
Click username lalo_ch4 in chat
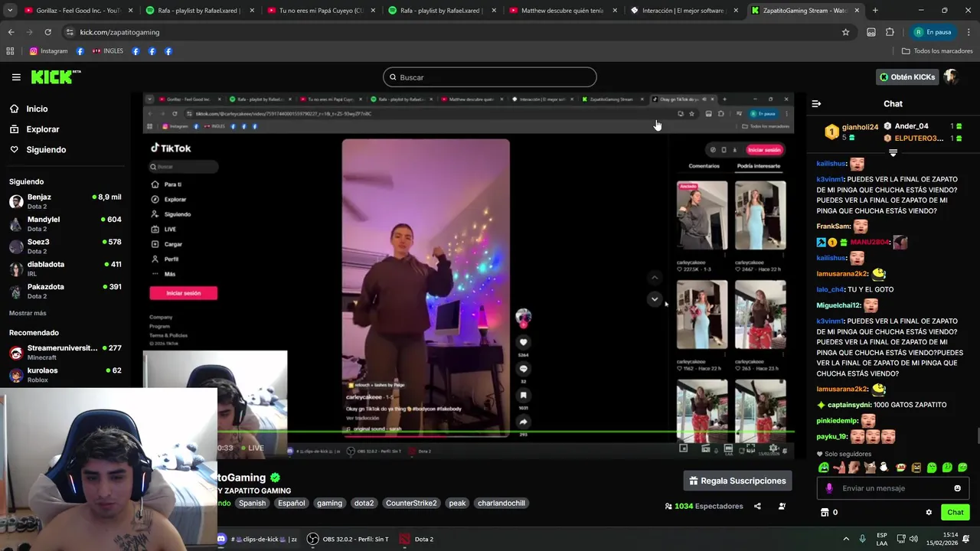pos(830,289)
